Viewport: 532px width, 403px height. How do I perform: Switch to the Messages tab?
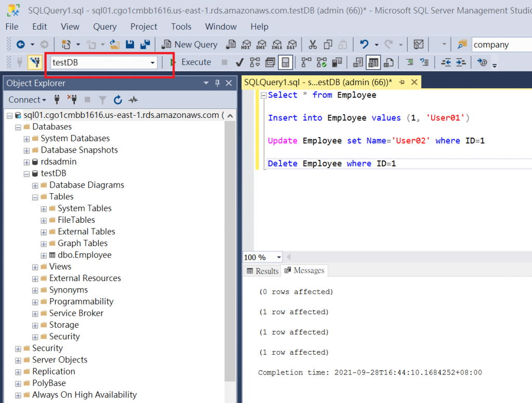(x=304, y=271)
